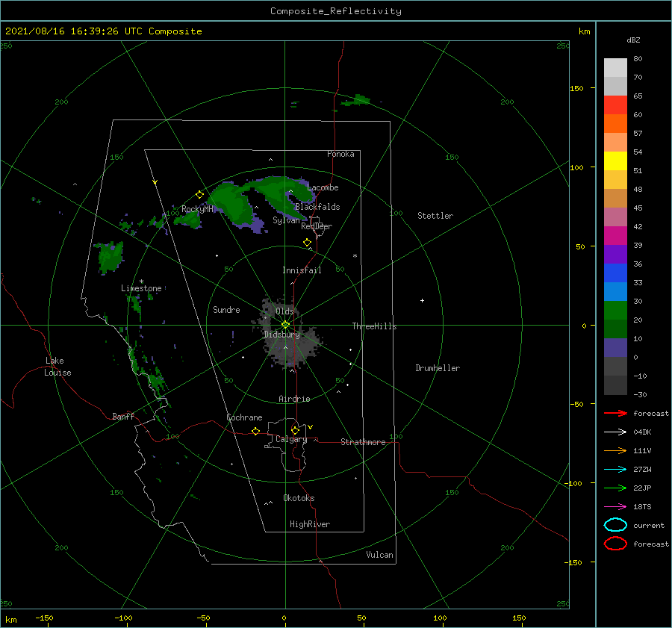Click the green echo patch north of Limestone
Screen dimensions: 672x628
[x=111, y=256]
